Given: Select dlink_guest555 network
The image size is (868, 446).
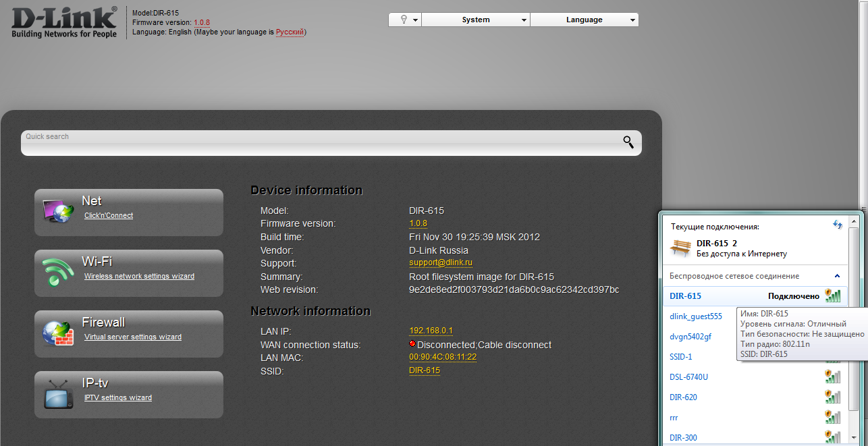Looking at the screenshot, I should pos(696,316).
